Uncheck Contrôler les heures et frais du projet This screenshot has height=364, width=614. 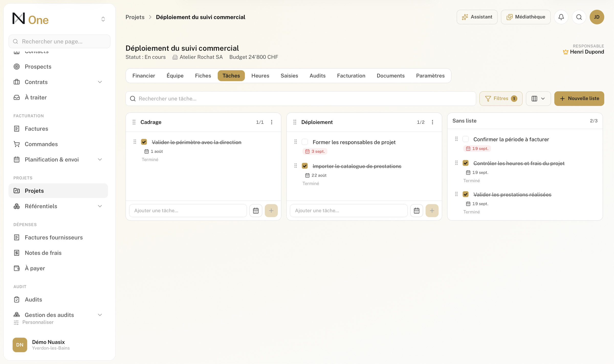(x=466, y=163)
